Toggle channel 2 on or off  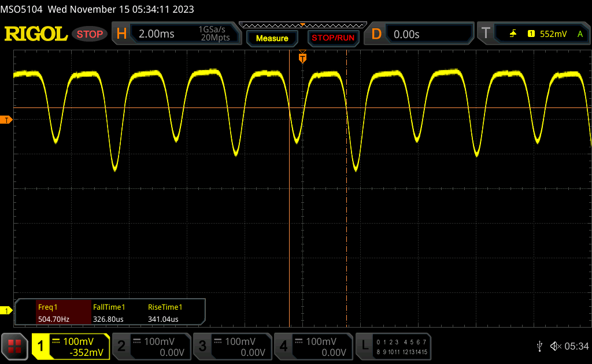tap(121, 346)
